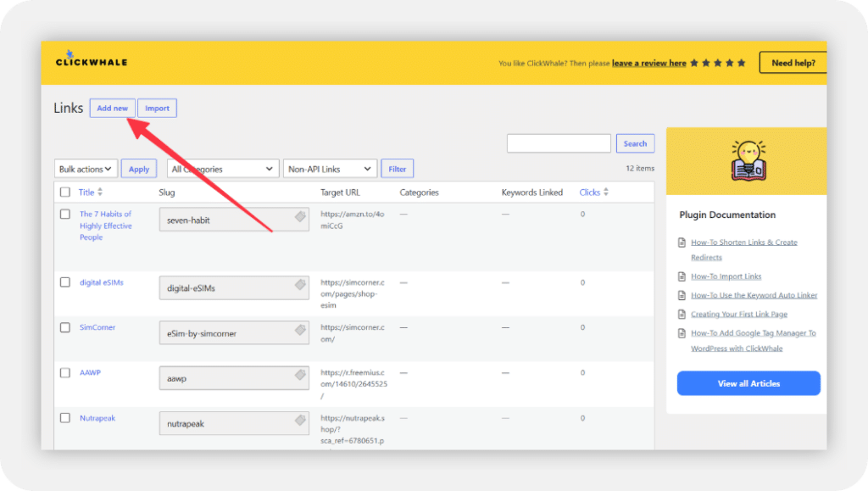This screenshot has height=491, width=868.
Task: Click the Import button
Action: point(157,108)
